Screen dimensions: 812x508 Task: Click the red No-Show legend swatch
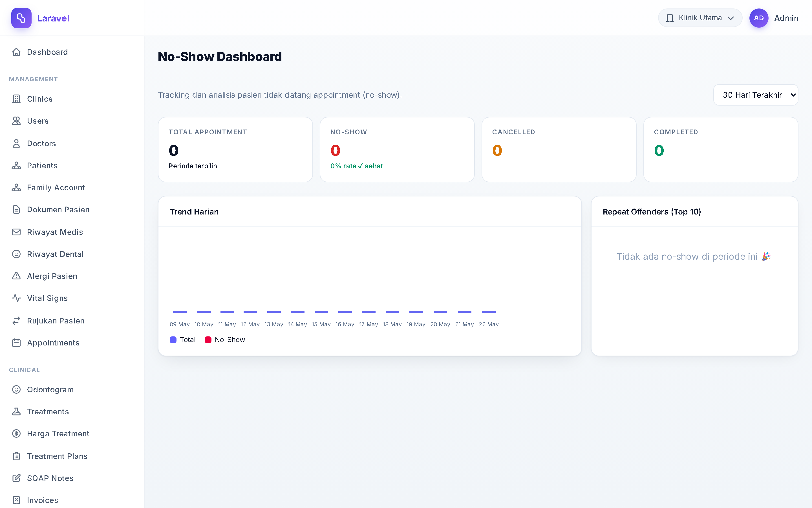(208, 340)
